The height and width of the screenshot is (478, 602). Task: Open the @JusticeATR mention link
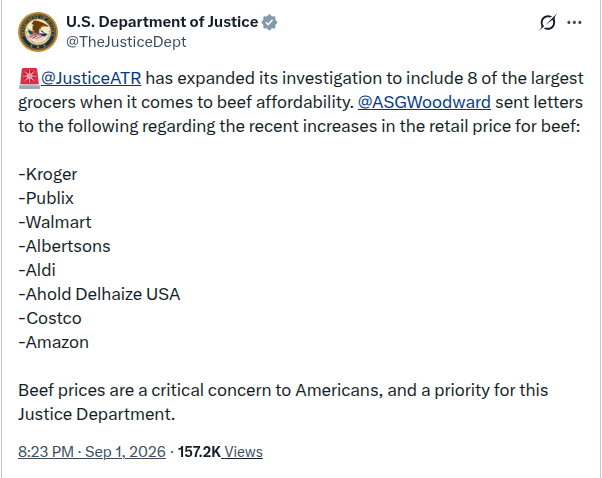point(91,78)
